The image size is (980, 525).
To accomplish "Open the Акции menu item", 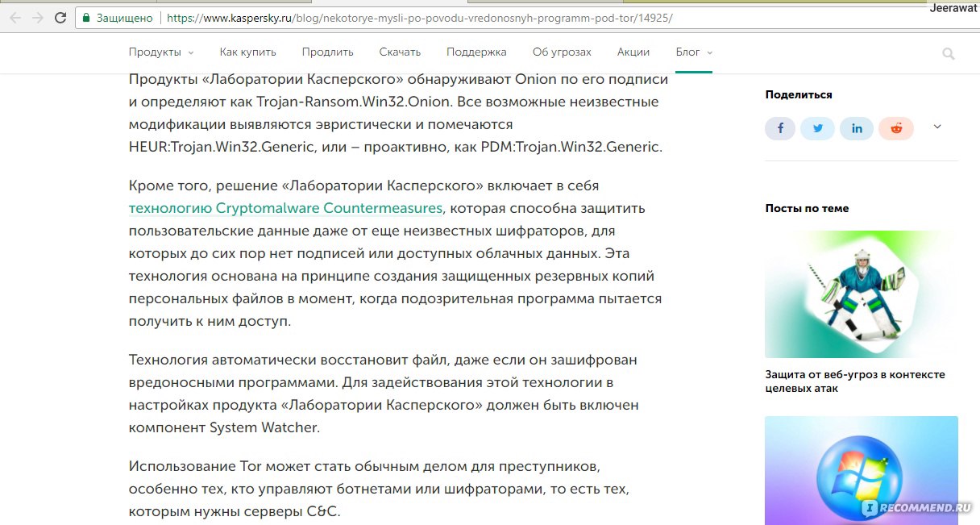I will pyautogui.click(x=633, y=52).
